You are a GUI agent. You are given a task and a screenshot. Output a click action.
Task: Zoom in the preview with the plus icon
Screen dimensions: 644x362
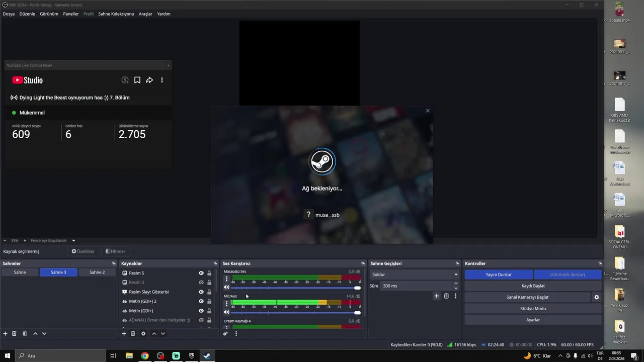pos(25,240)
